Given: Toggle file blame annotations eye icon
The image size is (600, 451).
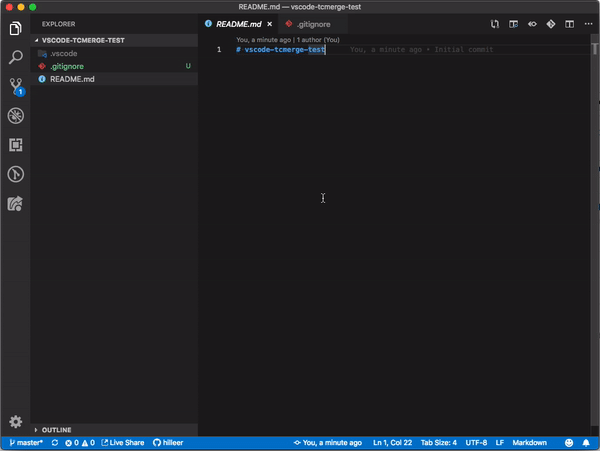Looking at the screenshot, I should click(532, 24).
